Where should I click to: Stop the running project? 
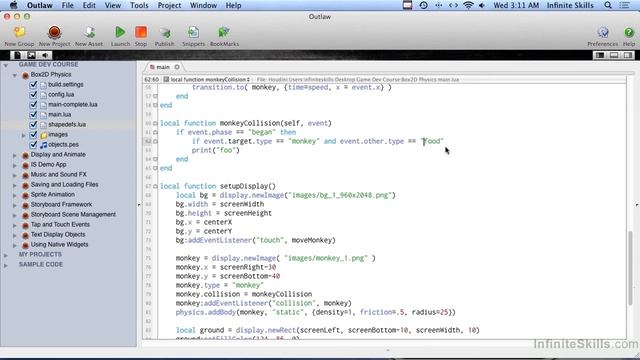coord(141,32)
